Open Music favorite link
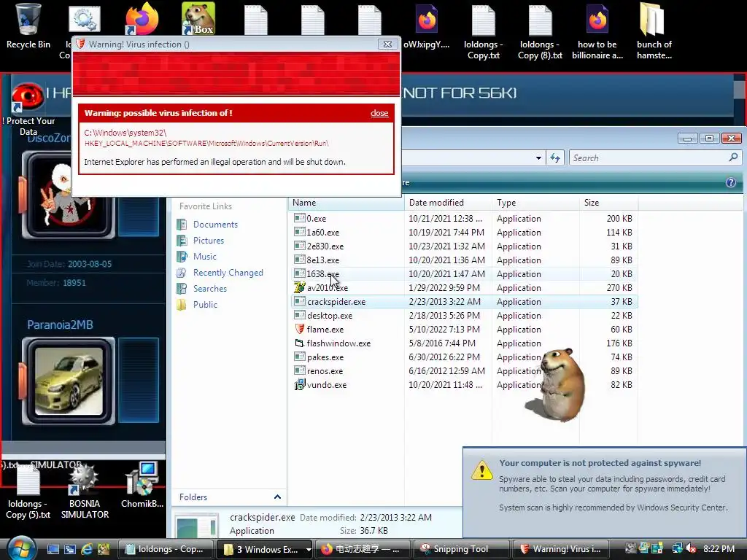 point(204,256)
